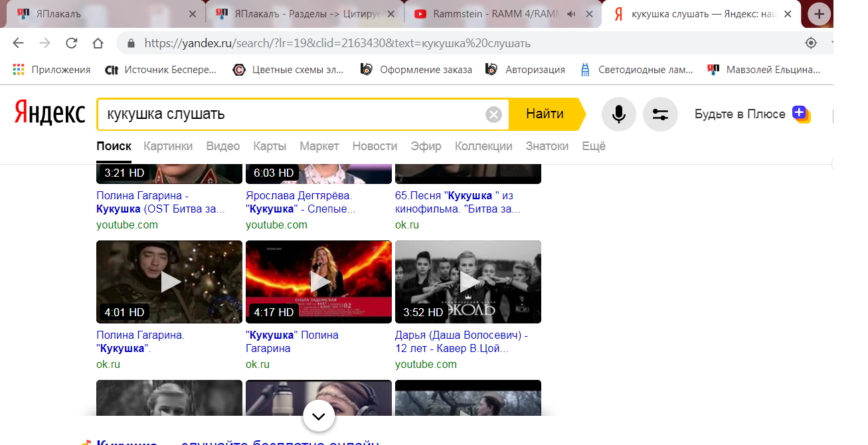The image size is (868, 445).
Task: Reload the current page
Action: [71, 43]
